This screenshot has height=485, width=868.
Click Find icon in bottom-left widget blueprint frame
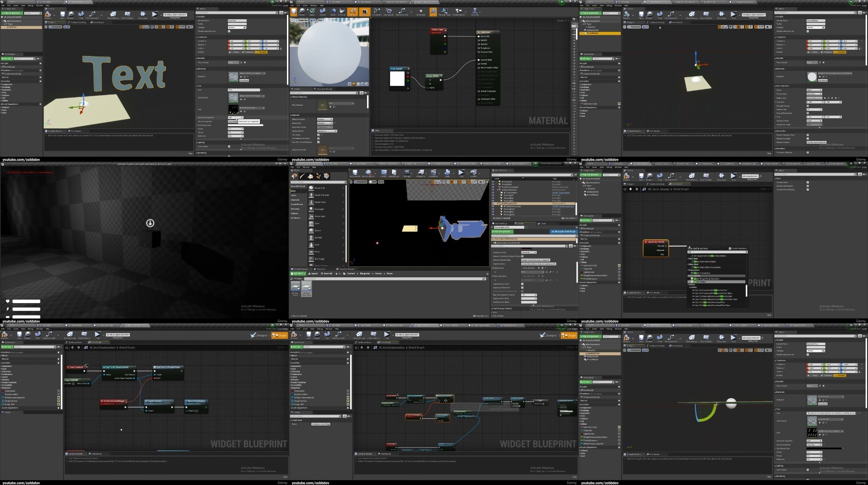pos(38,335)
